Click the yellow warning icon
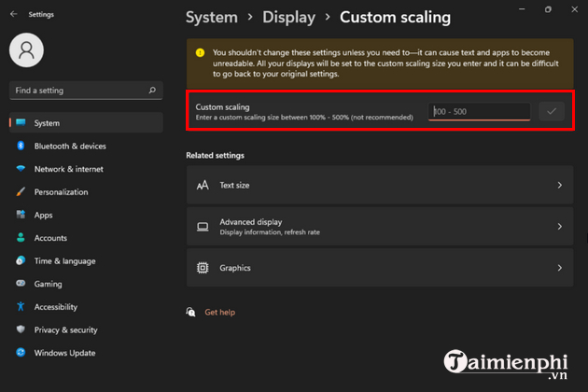This screenshot has height=392, width=588. tap(201, 52)
